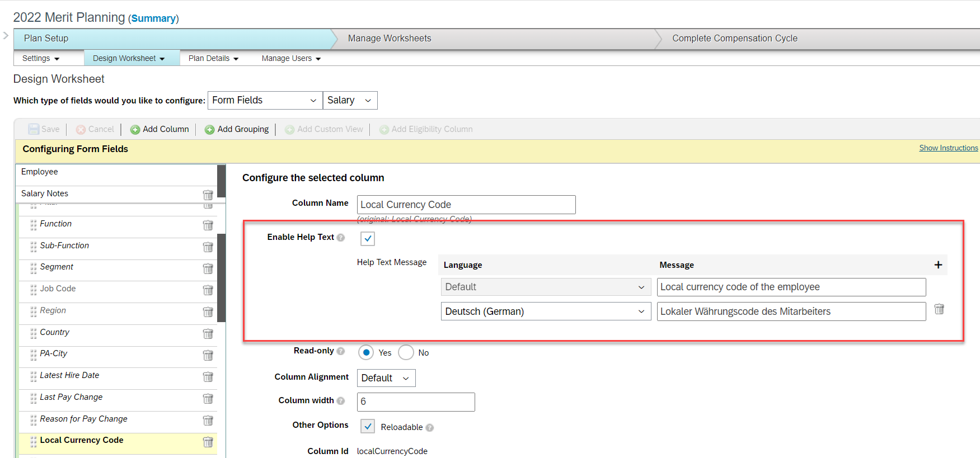
Task: Click help icon next to Reloadable
Action: [x=429, y=428]
